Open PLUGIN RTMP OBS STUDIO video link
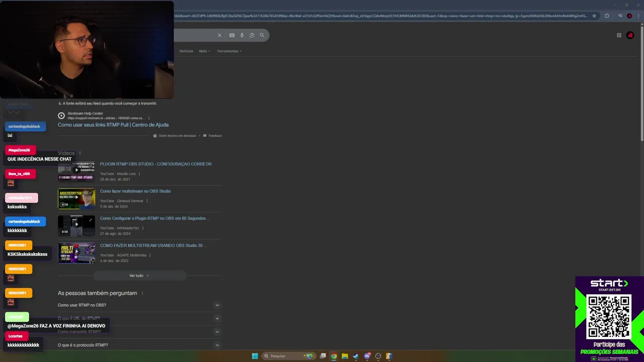This screenshot has width=644, height=362. click(155, 164)
